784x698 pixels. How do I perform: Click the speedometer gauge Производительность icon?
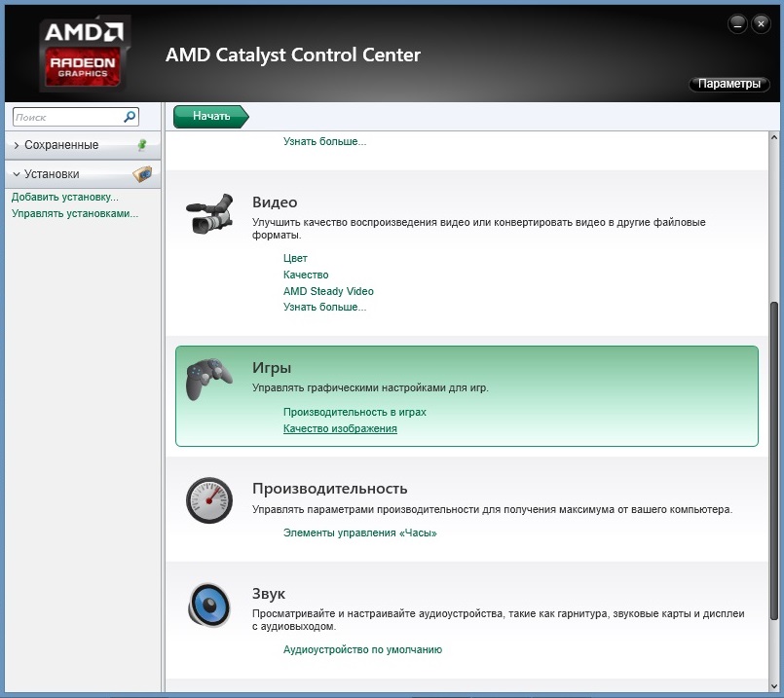(x=209, y=500)
